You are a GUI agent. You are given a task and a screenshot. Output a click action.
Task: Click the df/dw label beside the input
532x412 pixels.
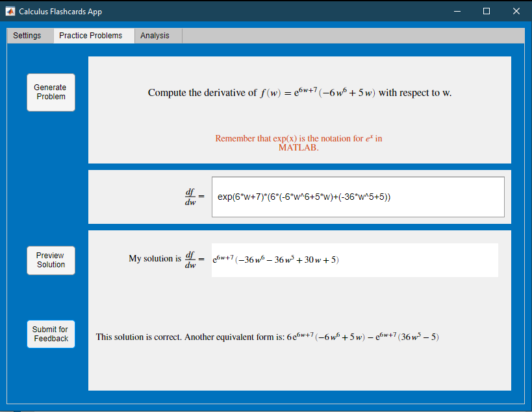click(194, 197)
